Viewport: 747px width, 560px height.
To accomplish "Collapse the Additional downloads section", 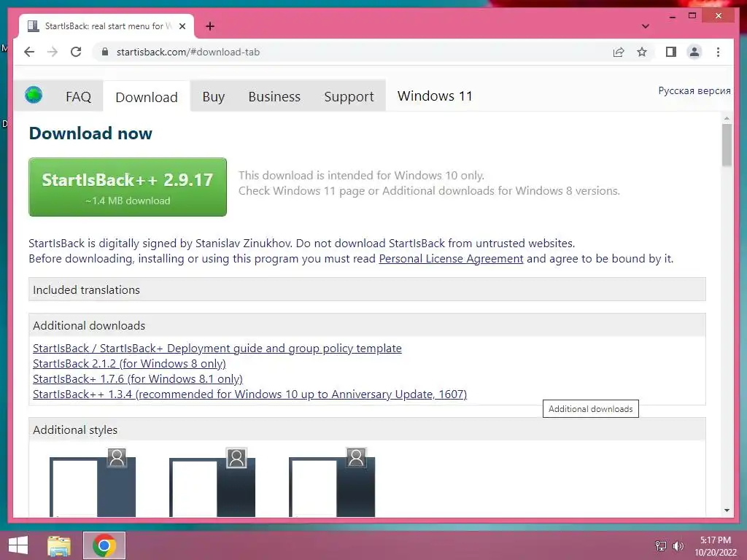I will click(x=367, y=325).
